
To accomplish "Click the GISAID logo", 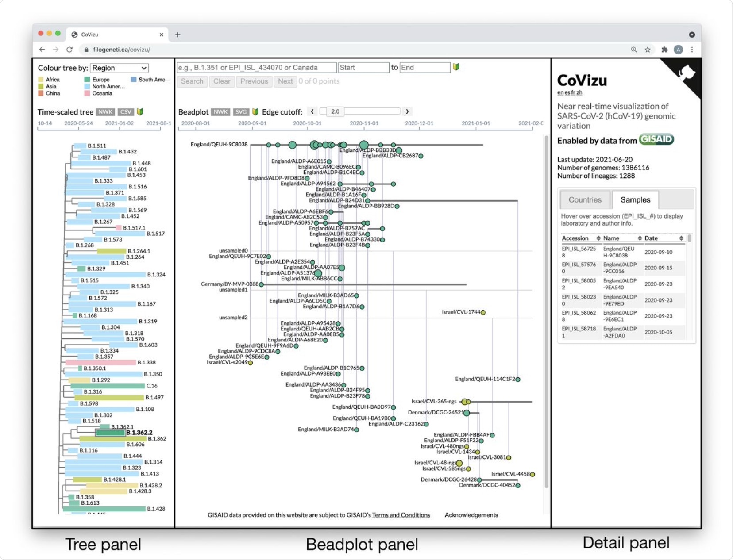I will click(656, 140).
